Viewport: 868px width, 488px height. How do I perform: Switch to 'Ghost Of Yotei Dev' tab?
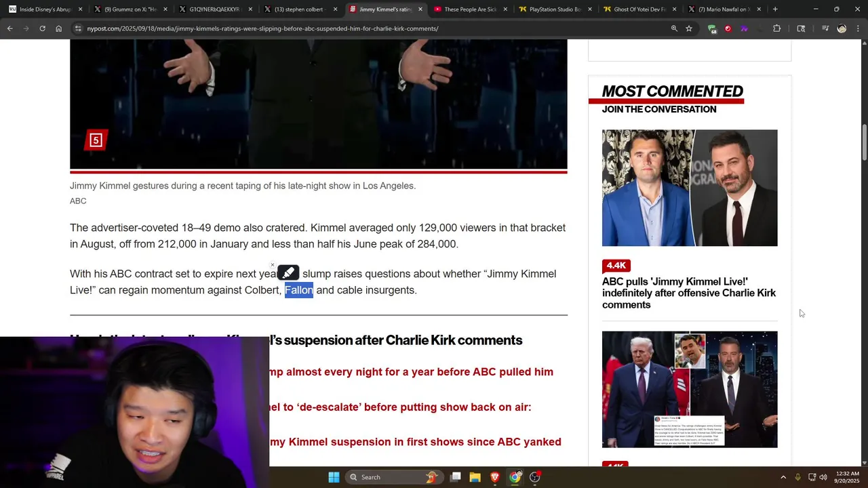639,9
